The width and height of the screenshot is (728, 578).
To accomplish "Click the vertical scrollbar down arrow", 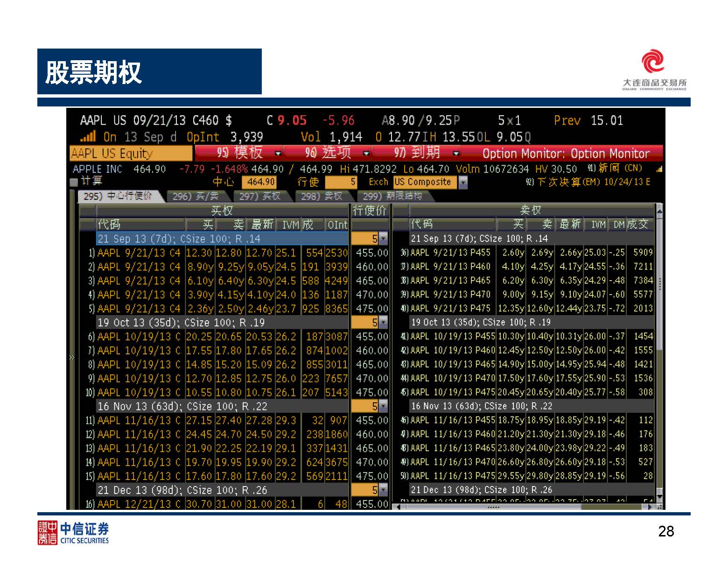I will pos(659,496).
